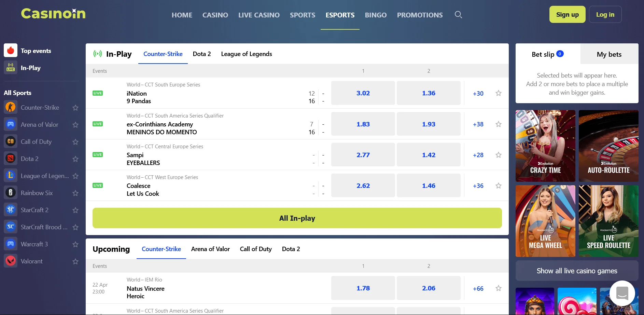Favorite Rainbow Six with its star

coord(75,193)
